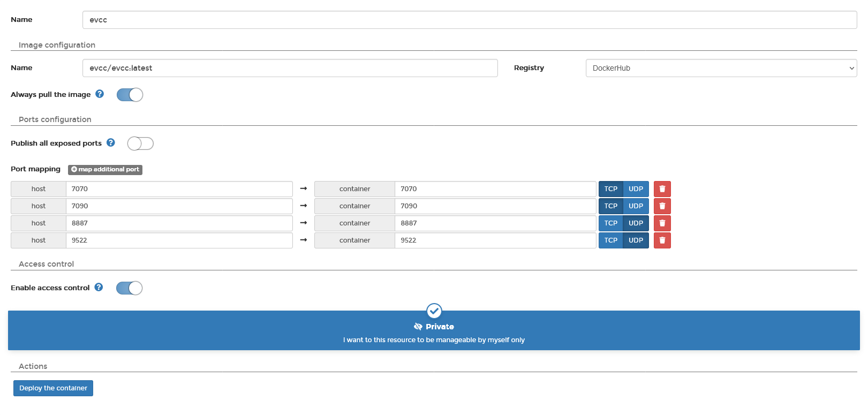Image resolution: width=868 pixels, height=415 pixels.
Task: Show help for Publish all exposed ports
Action: tap(111, 143)
